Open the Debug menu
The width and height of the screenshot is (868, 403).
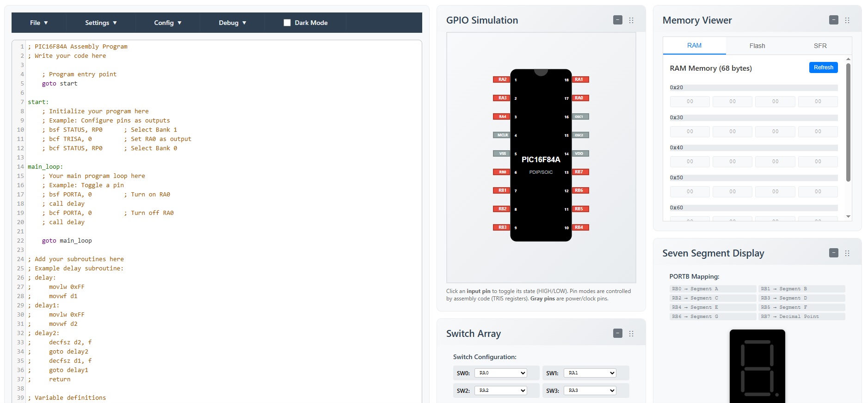click(233, 23)
